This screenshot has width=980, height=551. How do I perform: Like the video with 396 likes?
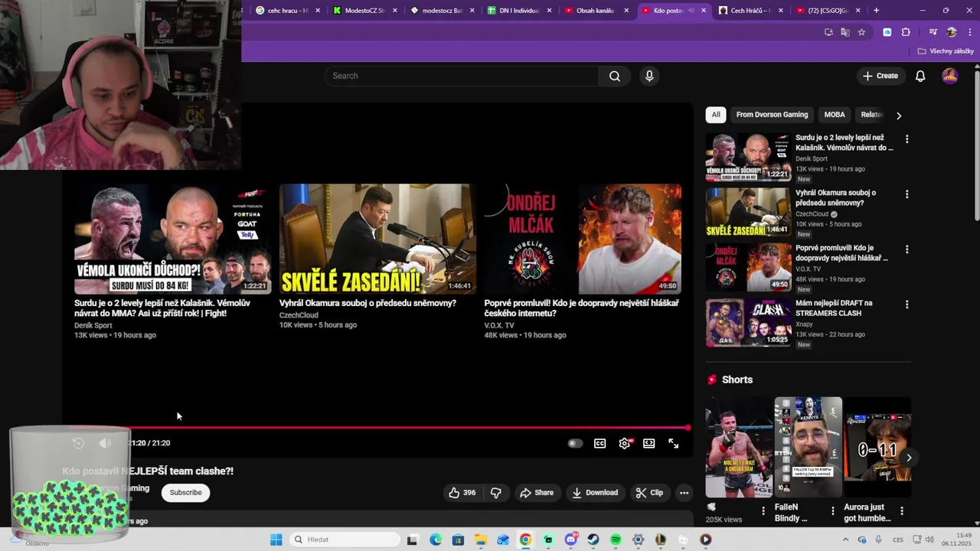pos(462,493)
